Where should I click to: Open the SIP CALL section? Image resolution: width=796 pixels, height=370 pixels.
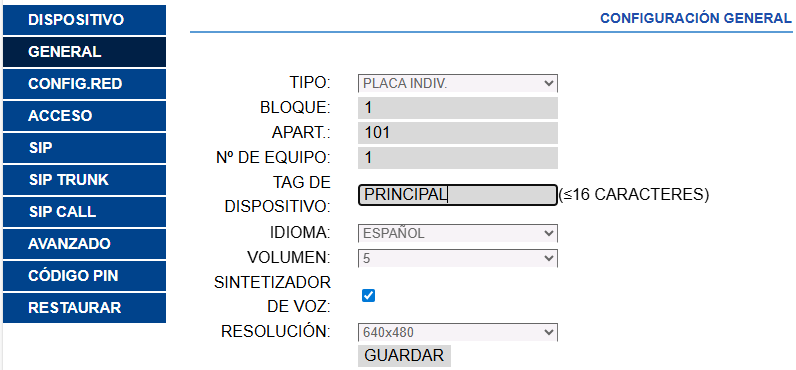84,212
